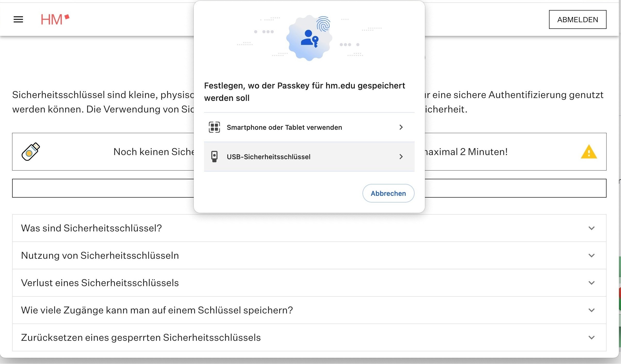The image size is (621, 364).
Task: Click the USB security key device icon
Action: (214, 157)
